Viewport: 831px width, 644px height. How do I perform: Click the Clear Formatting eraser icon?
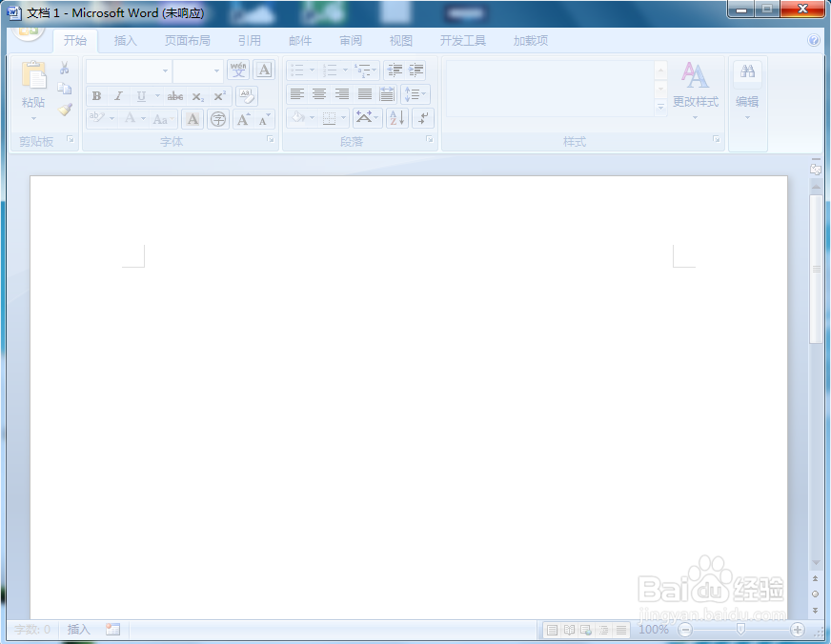pos(247,96)
